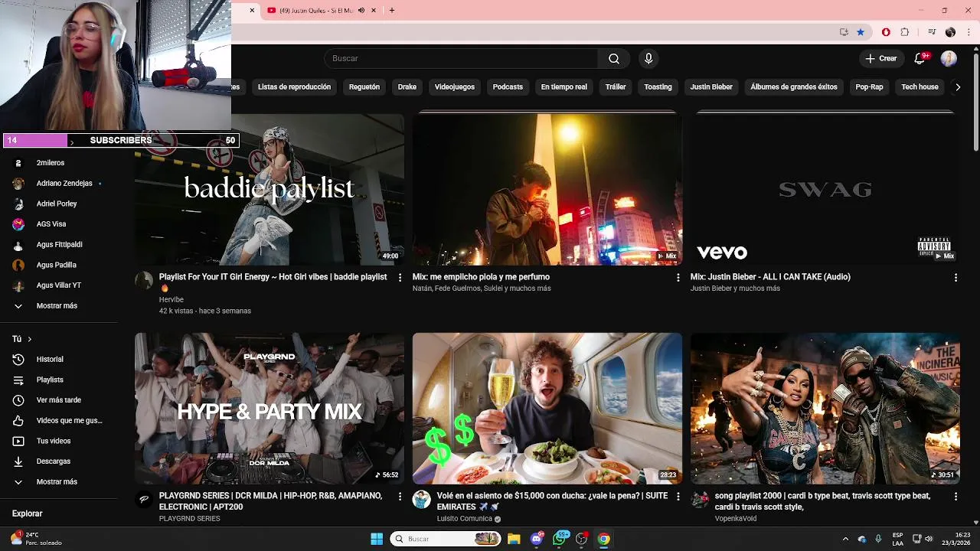
Task: Activate voice search microphone icon
Action: [x=648, y=59]
